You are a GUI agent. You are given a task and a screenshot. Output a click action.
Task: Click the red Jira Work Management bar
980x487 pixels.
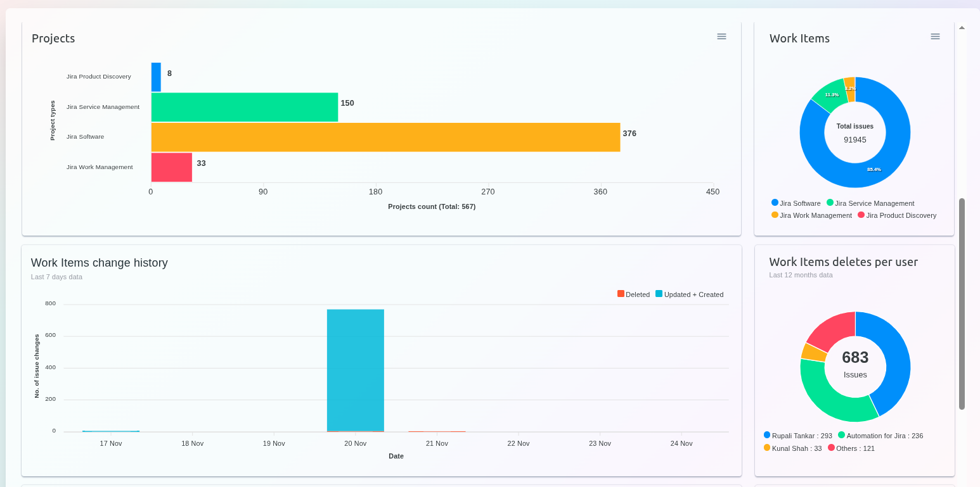click(x=171, y=167)
